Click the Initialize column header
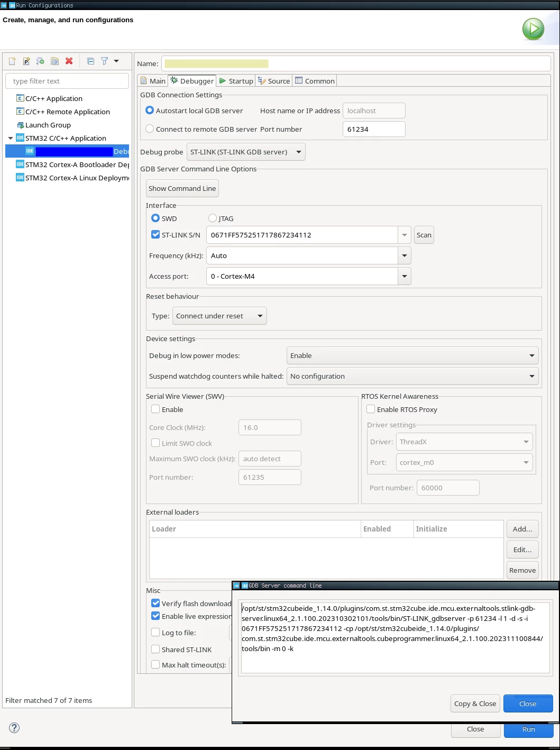This screenshot has height=750, width=560. [x=458, y=529]
